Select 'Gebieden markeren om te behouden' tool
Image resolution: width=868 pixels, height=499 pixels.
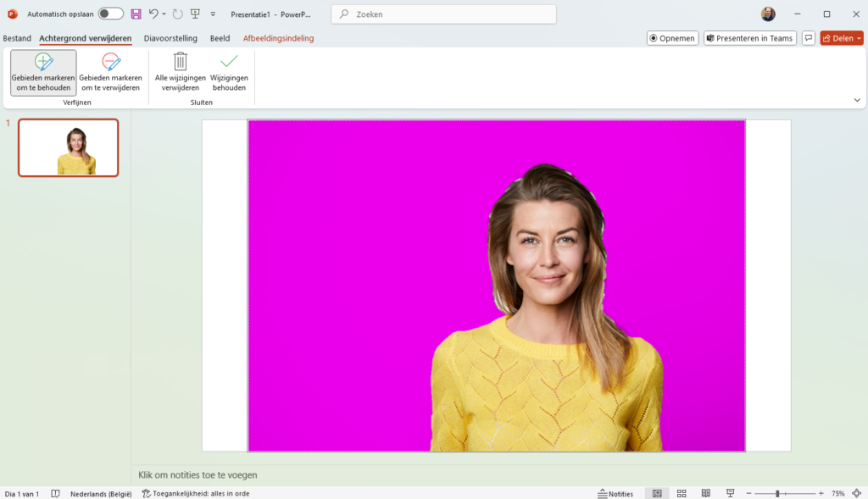pos(43,72)
